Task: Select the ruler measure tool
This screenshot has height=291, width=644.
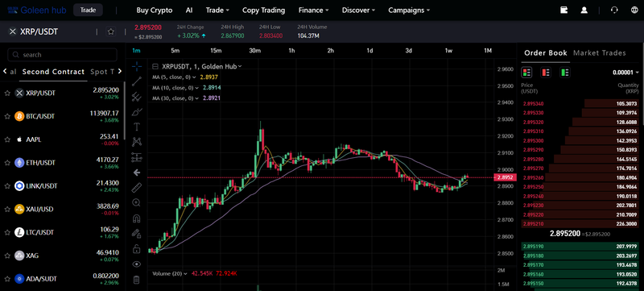Action: 137,188
